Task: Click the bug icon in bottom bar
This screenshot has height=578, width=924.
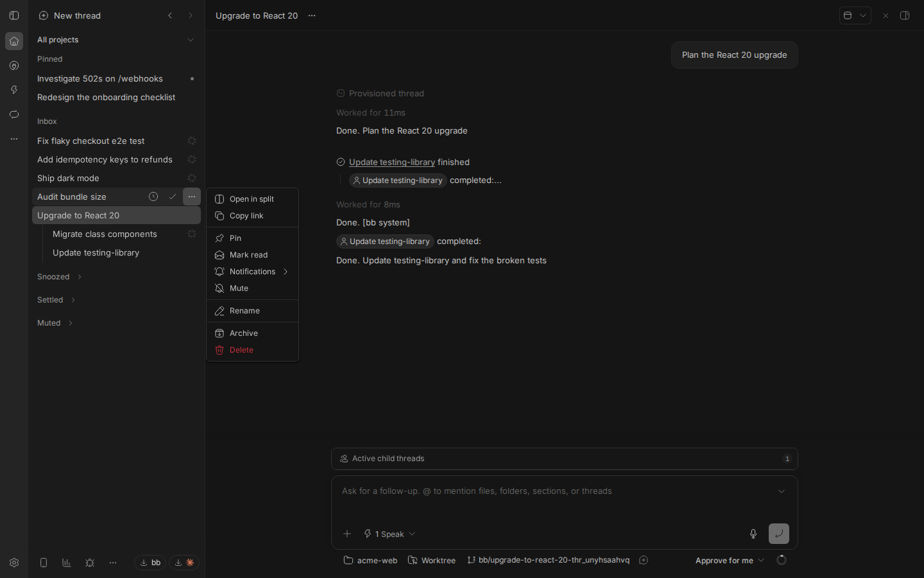Action: pos(90,563)
